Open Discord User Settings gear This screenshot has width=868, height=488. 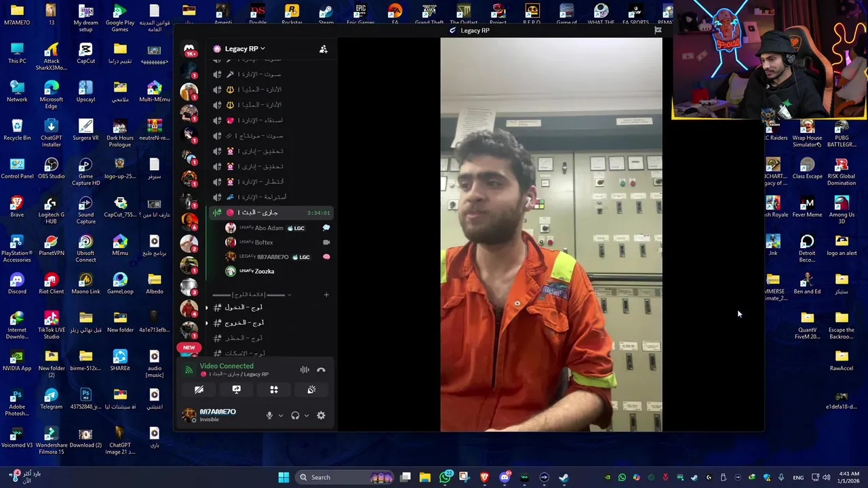click(321, 415)
